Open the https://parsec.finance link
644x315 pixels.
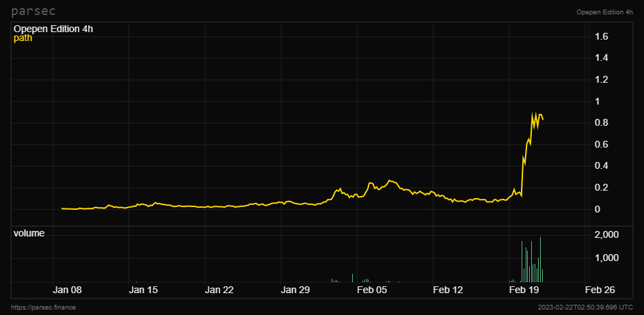43,307
